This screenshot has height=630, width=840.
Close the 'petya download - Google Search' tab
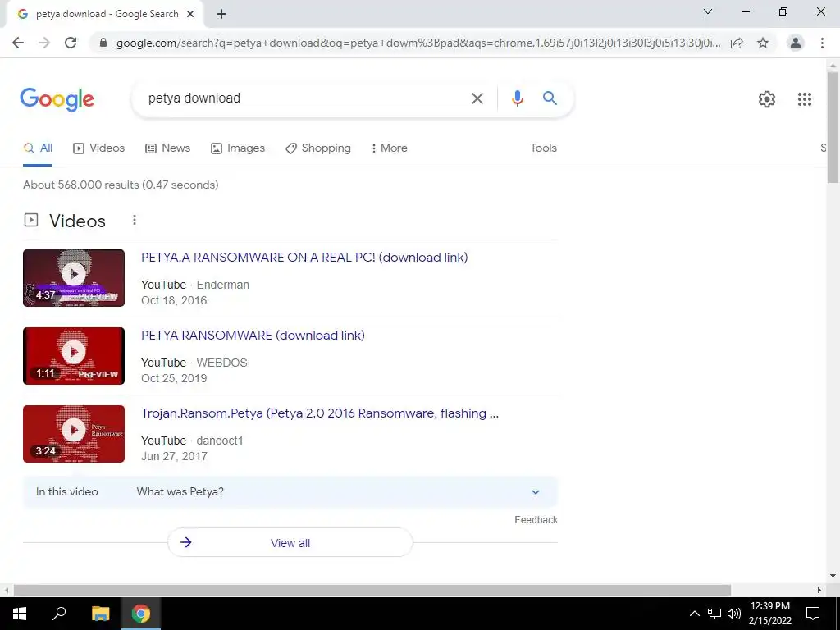pos(190,15)
